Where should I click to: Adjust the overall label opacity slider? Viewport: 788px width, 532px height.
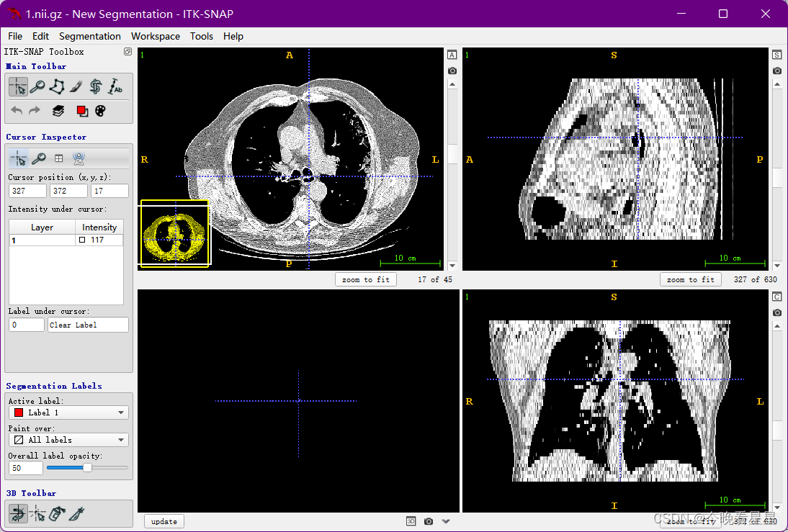(87, 468)
